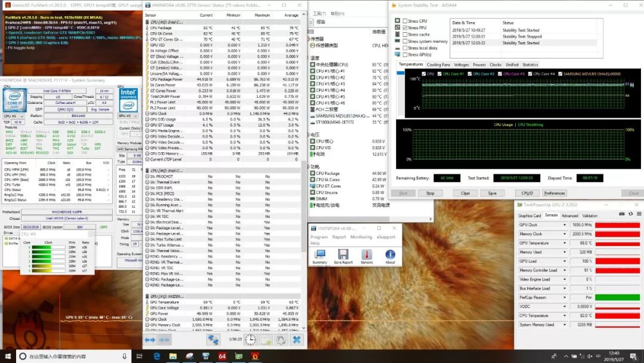Click the GPU-Z screenshot camera icon

pyautogui.click(x=622, y=214)
